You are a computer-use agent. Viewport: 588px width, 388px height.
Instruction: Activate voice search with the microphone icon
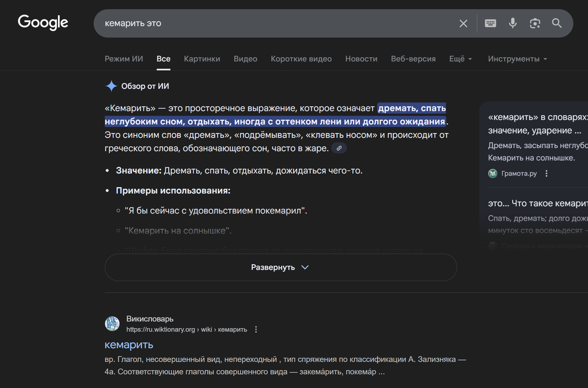(513, 23)
